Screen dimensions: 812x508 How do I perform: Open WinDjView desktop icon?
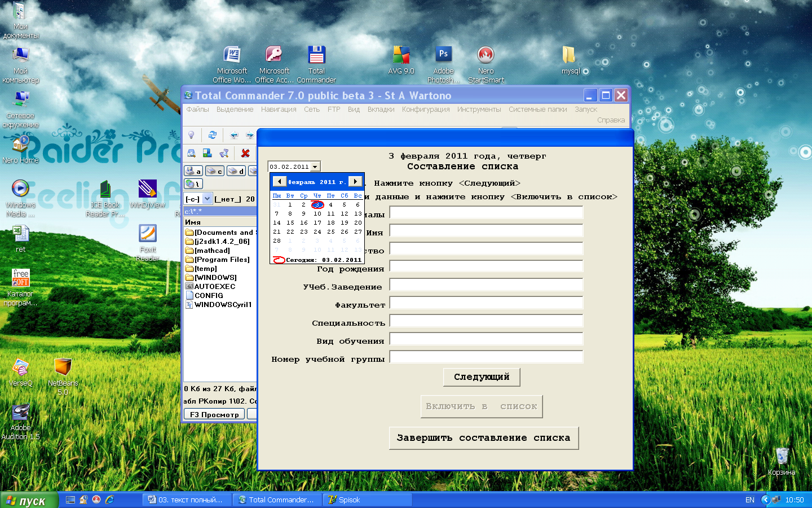147,194
